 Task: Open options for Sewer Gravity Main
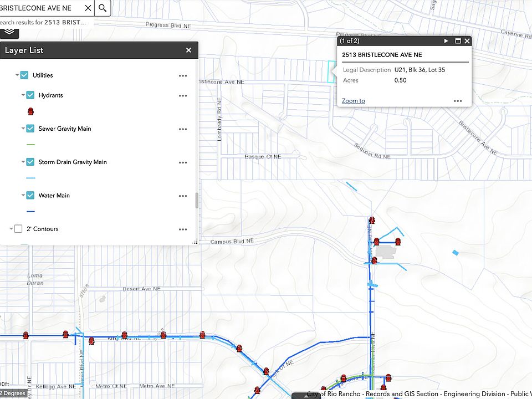tap(183, 129)
